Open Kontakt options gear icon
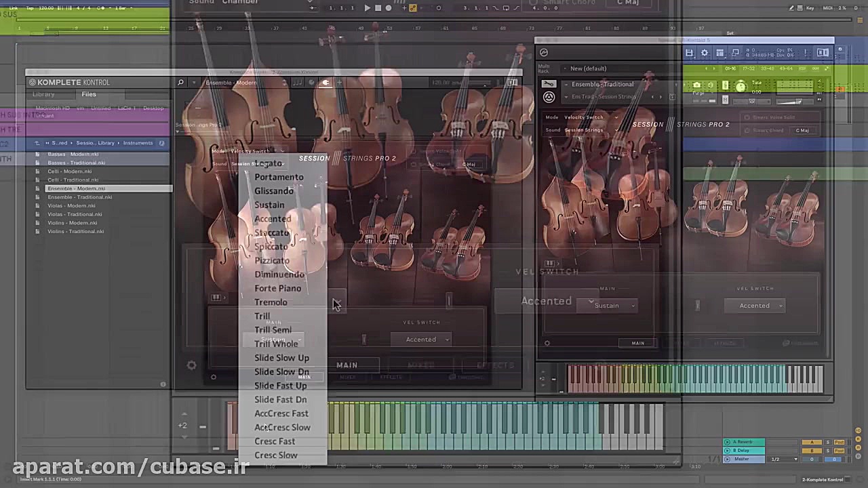This screenshot has height=488, width=868. pos(705,52)
